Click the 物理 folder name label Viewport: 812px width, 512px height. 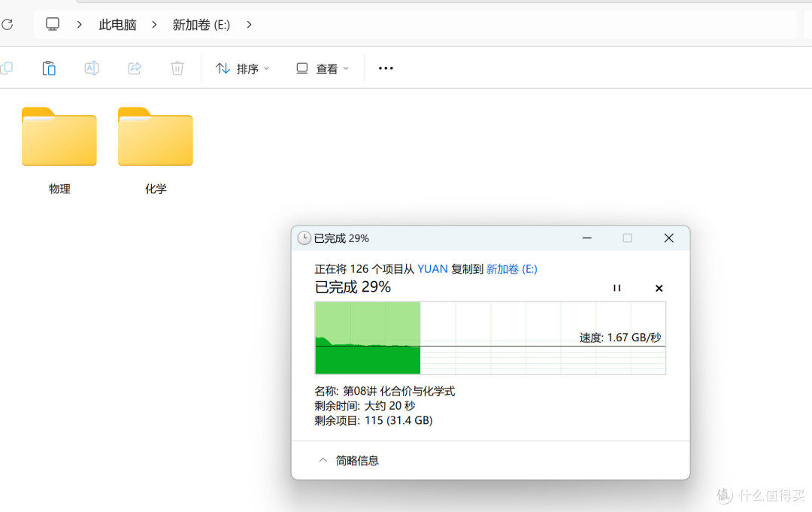tap(59, 189)
